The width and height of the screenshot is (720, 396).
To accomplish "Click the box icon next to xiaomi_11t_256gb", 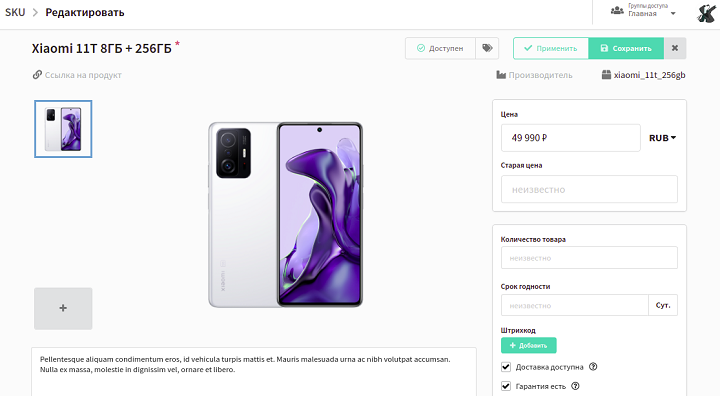I will [607, 74].
